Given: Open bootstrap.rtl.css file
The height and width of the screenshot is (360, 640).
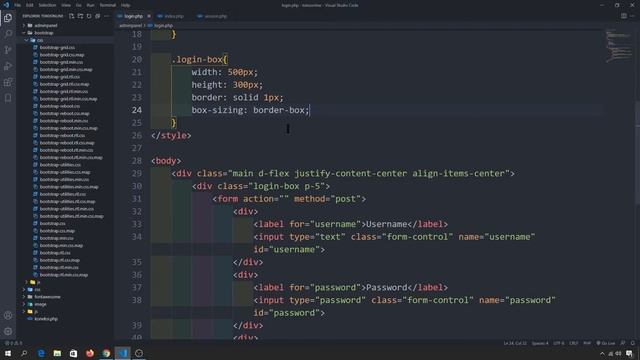Looking at the screenshot, I should point(55,253).
